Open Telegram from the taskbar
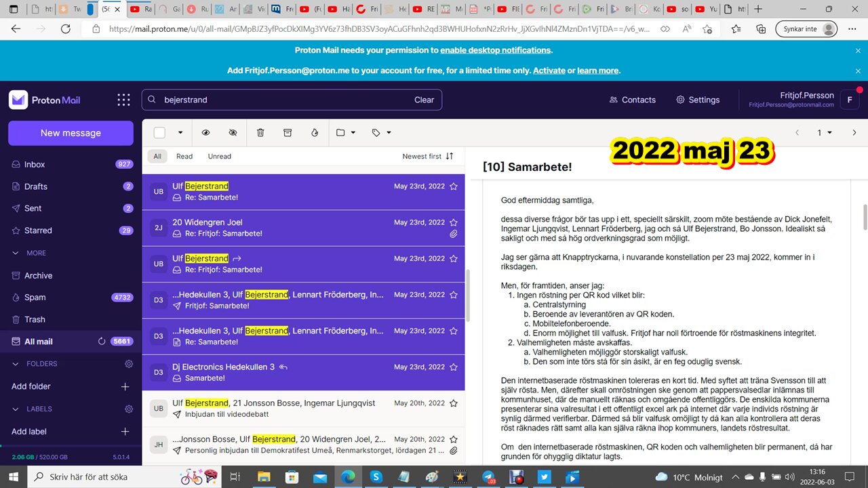The width and height of the screenshot is (868, 488). coord(488,477)
